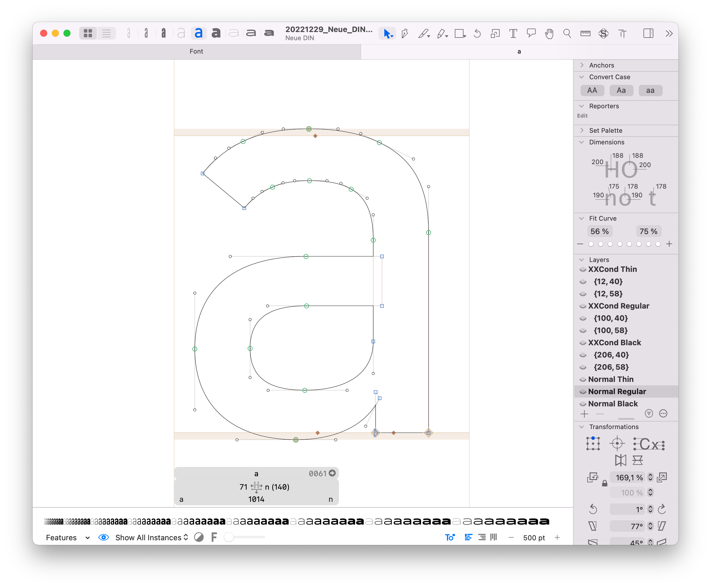Select the Selection arrow tool
711x588 pixels.
(x=387, y=34)
